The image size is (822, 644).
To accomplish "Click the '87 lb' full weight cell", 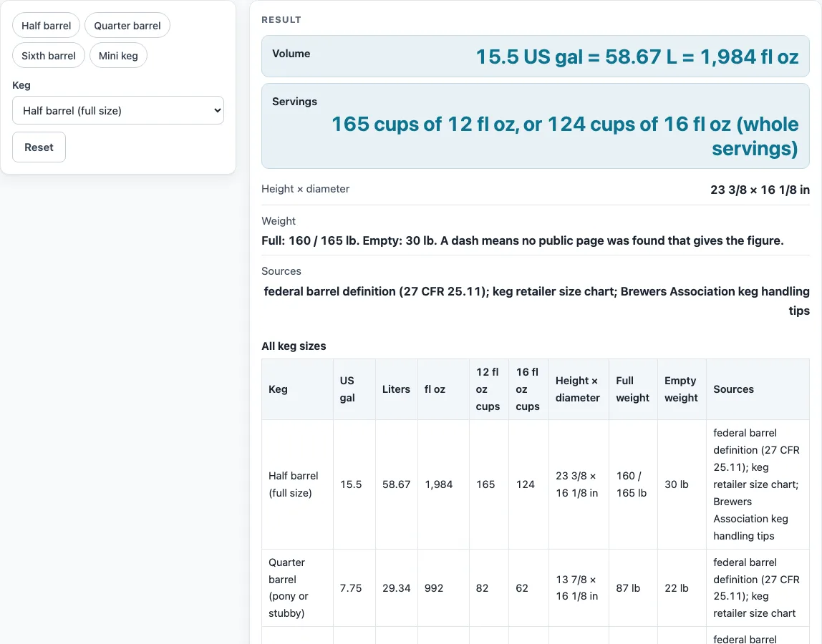I will coord(633,588).
